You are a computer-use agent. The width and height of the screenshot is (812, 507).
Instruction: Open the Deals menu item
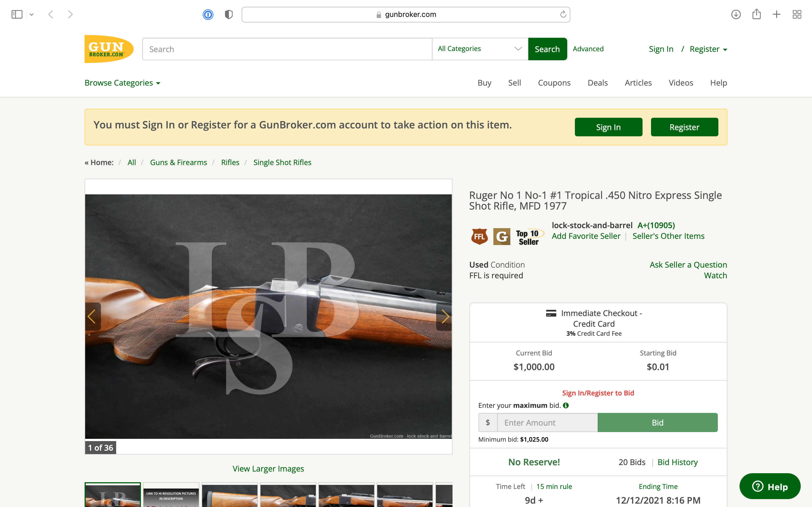pyautogui.click(x=598, y=83)
